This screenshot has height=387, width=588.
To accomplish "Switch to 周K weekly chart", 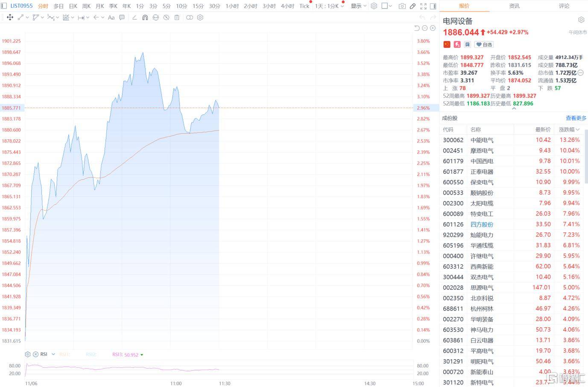I will coord(86,6).
